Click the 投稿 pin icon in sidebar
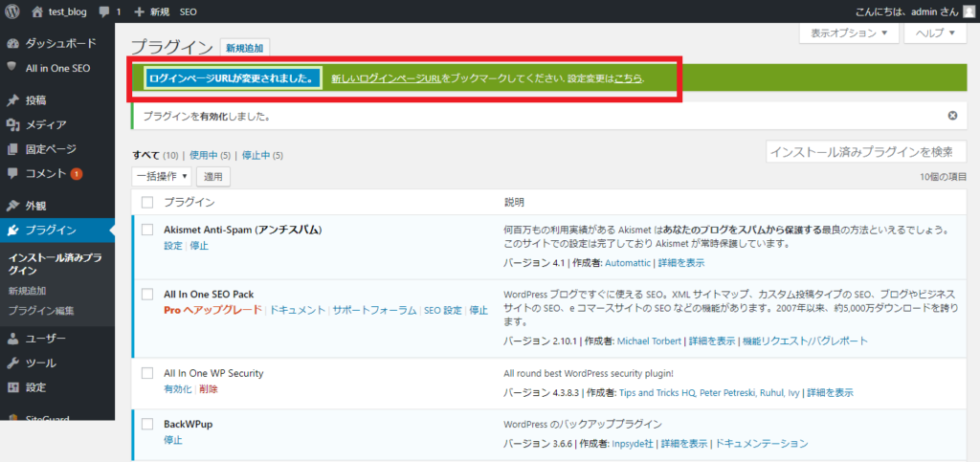980x462 pixels. 12,99
